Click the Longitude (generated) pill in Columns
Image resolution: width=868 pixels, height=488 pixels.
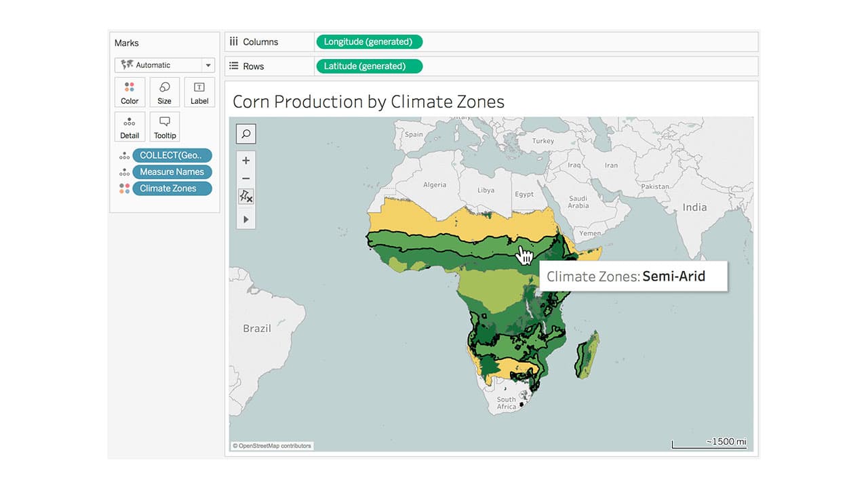coord(368,42)
